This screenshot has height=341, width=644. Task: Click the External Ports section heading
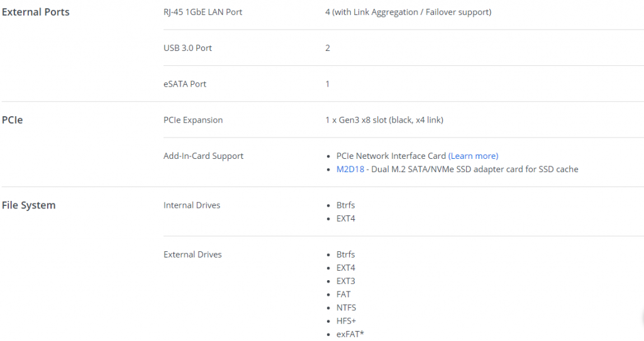[36, 12]
